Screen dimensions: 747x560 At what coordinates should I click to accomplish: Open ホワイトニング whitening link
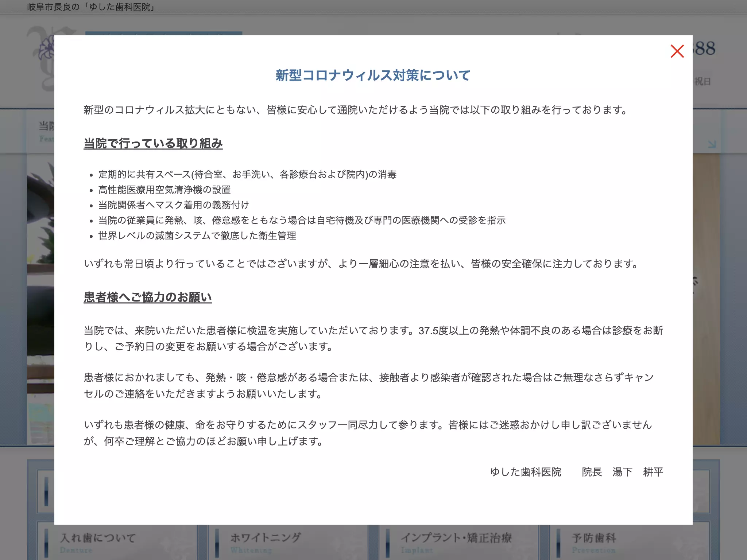click(288, 542)
